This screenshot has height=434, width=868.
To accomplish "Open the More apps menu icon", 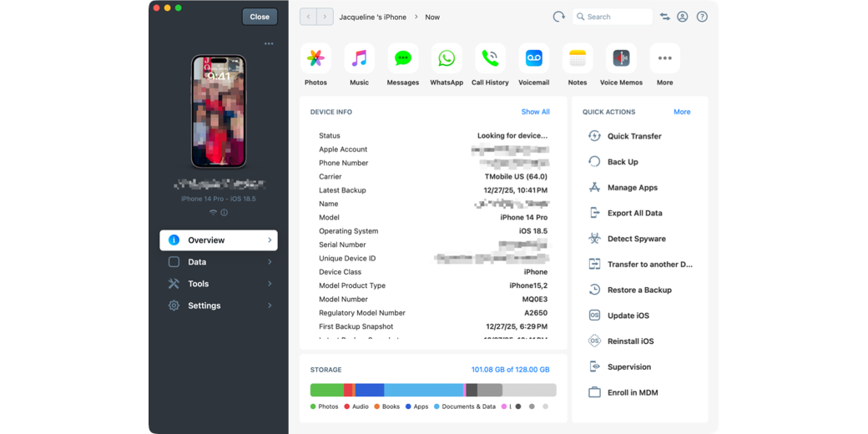I will (664, 58).
